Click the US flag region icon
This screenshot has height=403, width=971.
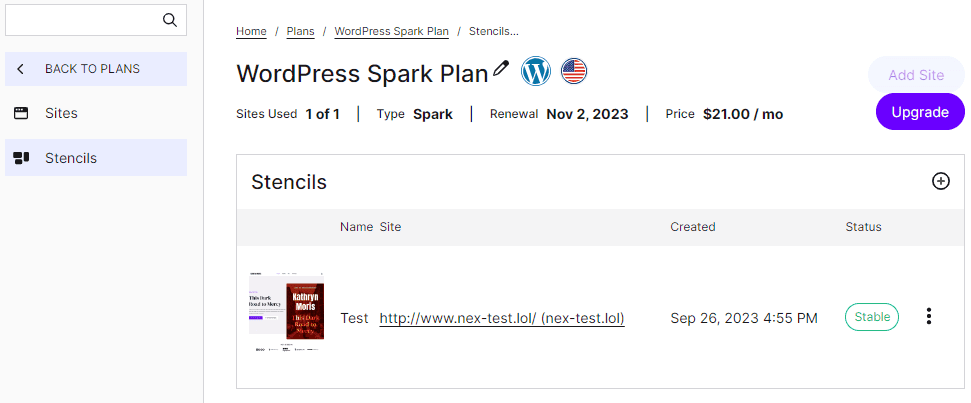click(574, 71)
